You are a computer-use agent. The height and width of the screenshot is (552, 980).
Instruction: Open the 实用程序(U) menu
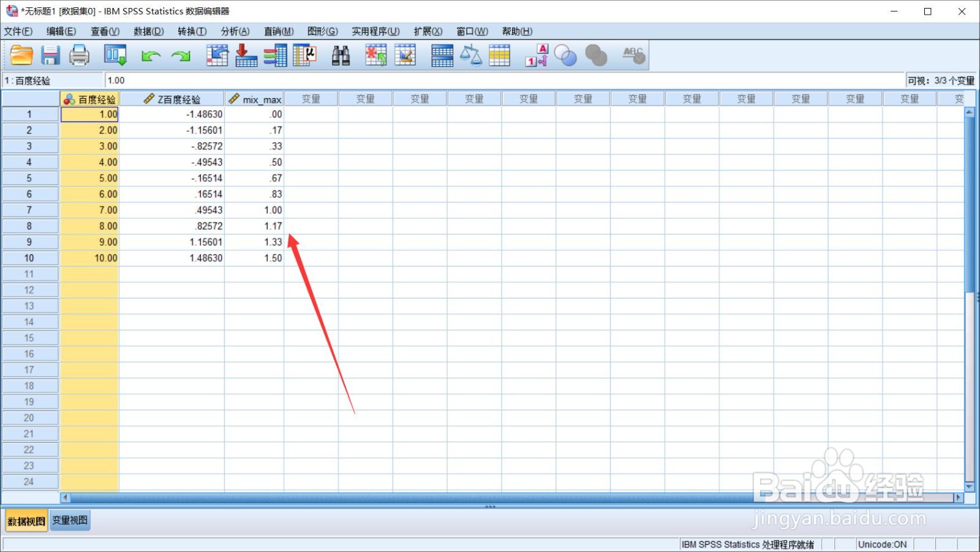(375, 31)
